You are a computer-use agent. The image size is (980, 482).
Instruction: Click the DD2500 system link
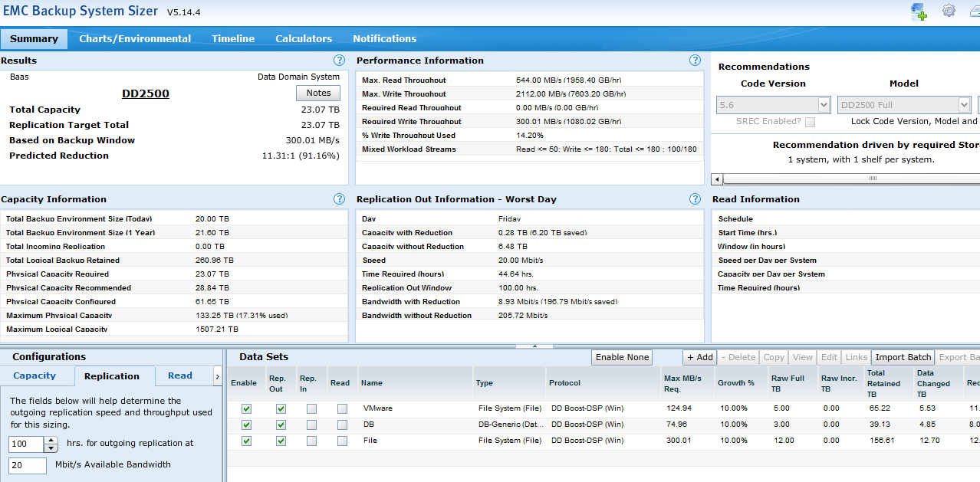click(x=146, y=93)
